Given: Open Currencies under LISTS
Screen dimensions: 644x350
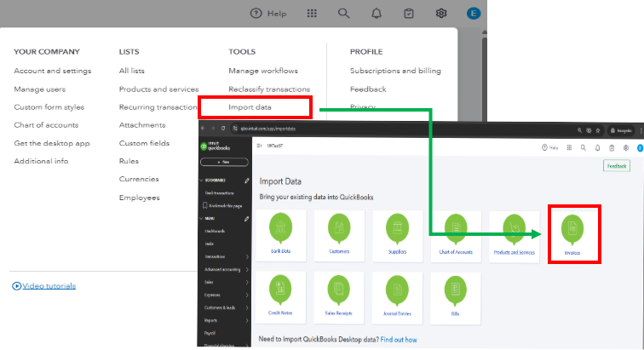Looking at the screenshot, I should [x=139, y=179].
